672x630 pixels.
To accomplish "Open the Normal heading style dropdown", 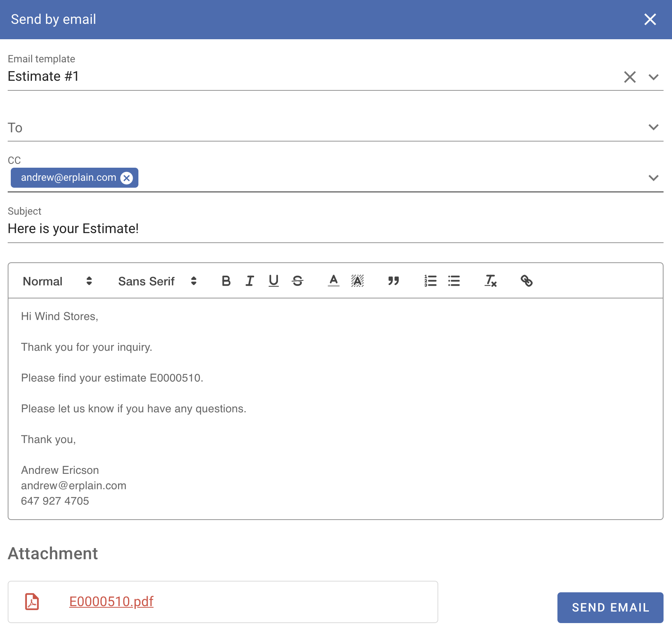I will [x=57, y=281].
